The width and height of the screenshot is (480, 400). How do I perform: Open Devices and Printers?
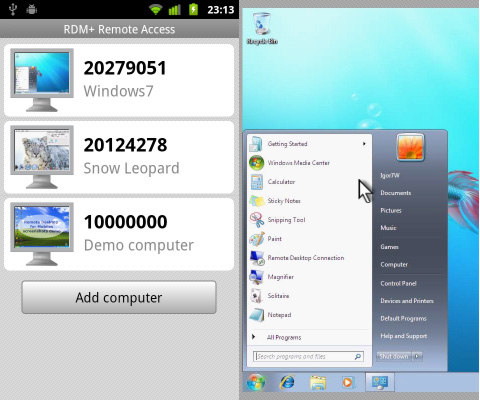pyautogui.click(x=407, y=301)
